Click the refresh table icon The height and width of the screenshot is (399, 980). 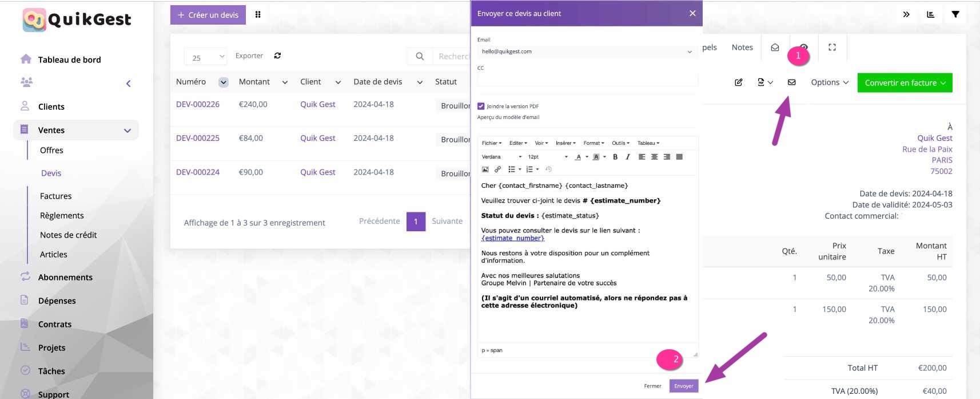click(x=277, y=56)
